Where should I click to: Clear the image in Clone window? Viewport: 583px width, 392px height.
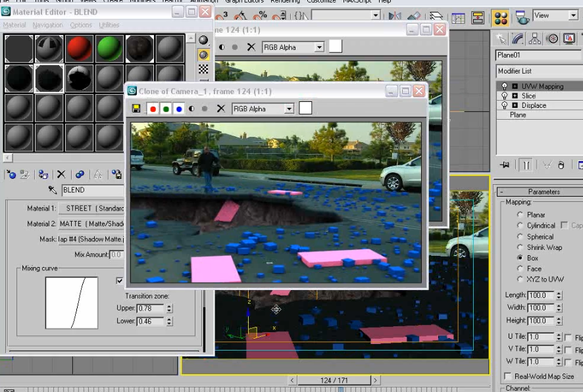click(x=221, y=109)
